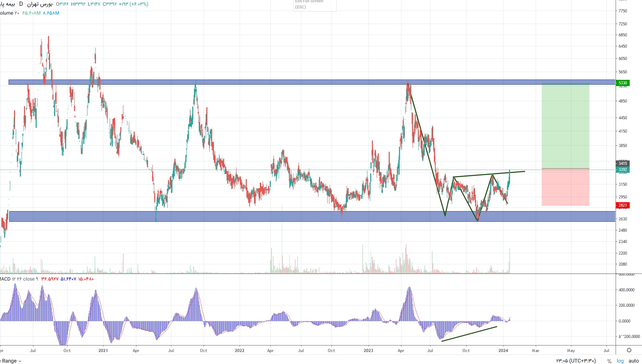Click the 400.0000 MACD axis label
Image resolution: width=642 pixels, height=364 pixels.
(626, 290)
